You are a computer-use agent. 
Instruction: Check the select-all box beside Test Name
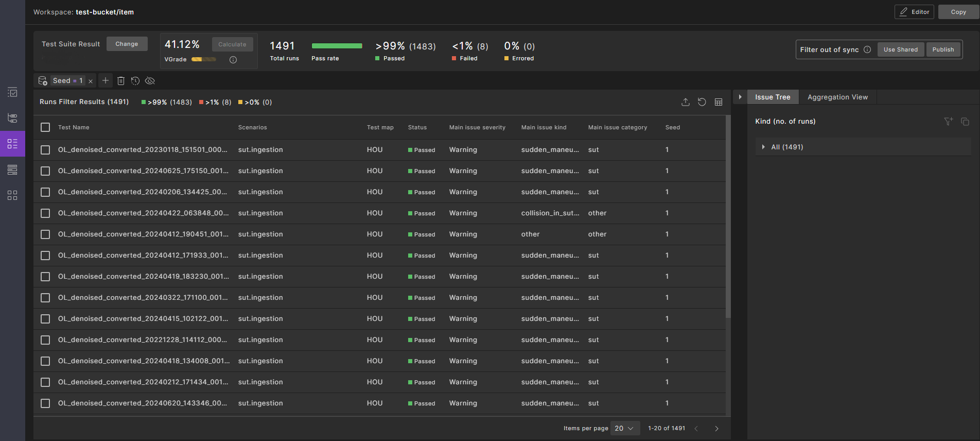(x=45, y=127)
